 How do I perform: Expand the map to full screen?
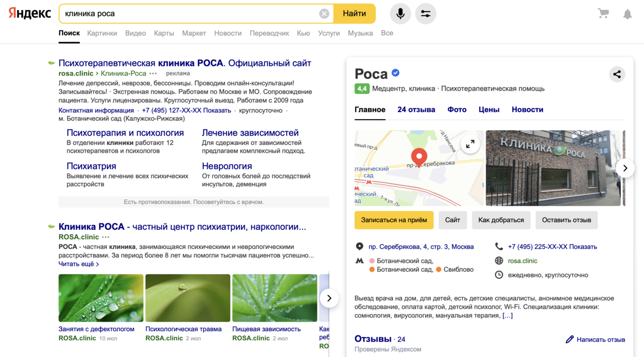pyautogui.click(x=470, y=144)
